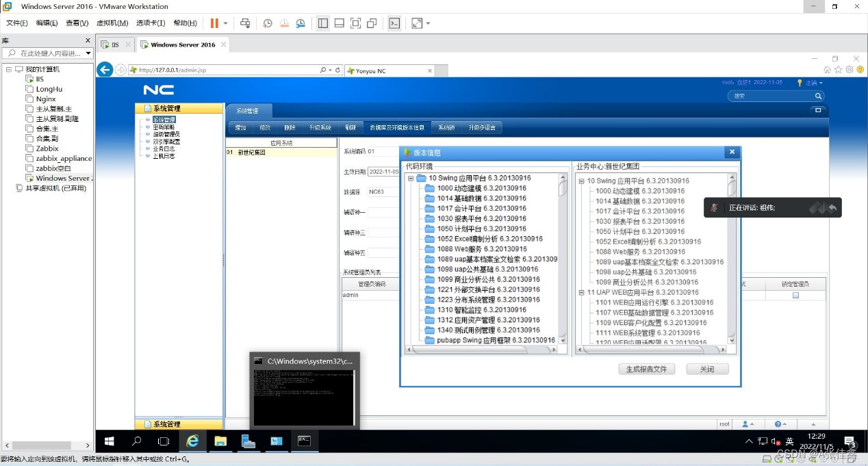This screenshot has width=868, height=466.
Task: Open 上机日志 in the NC sidebar
Action: [163, 156]
